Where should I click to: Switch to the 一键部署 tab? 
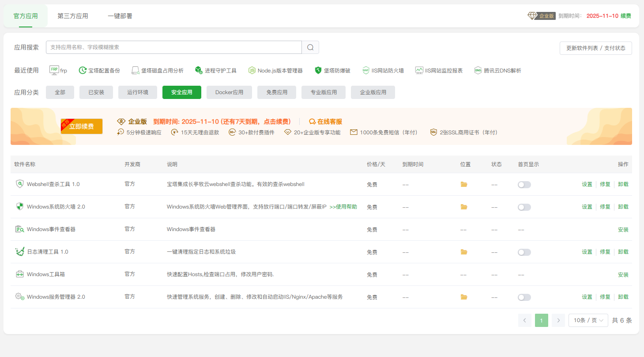pyautogui.click(x=119, y=15)
